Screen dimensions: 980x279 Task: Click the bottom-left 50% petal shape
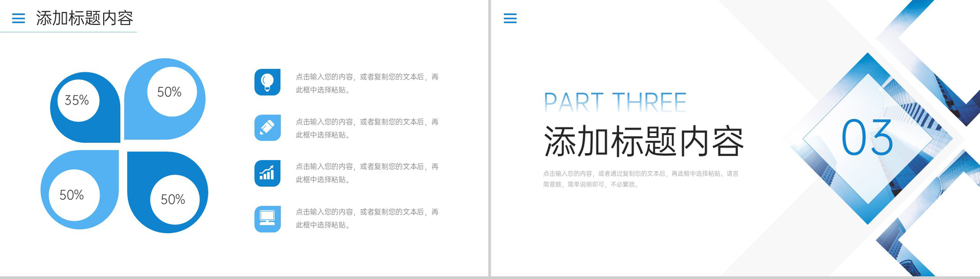pos(80,190)
